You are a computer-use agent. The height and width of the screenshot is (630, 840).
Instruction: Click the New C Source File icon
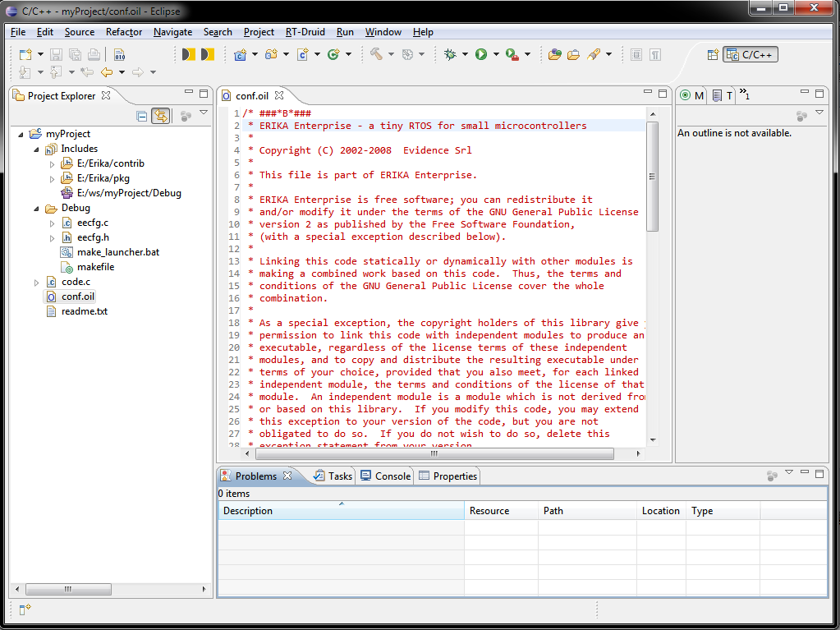click(303, 54)
